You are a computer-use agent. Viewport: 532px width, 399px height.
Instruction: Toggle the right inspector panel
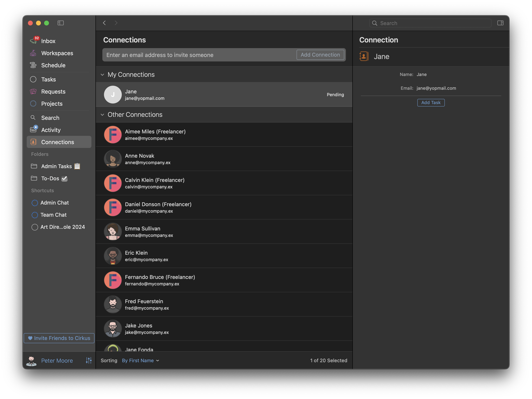[500, 23]
